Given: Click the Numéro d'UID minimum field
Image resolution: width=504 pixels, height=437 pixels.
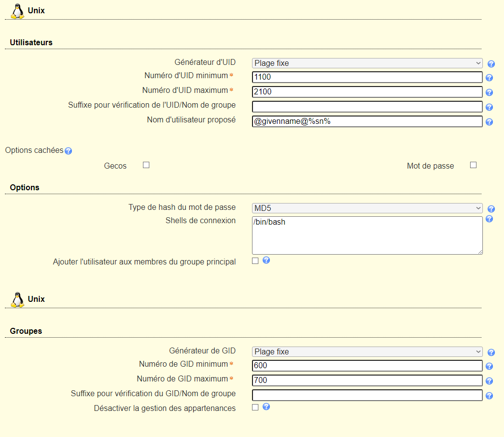Looking at the screenshot, I should coord(367,77).
